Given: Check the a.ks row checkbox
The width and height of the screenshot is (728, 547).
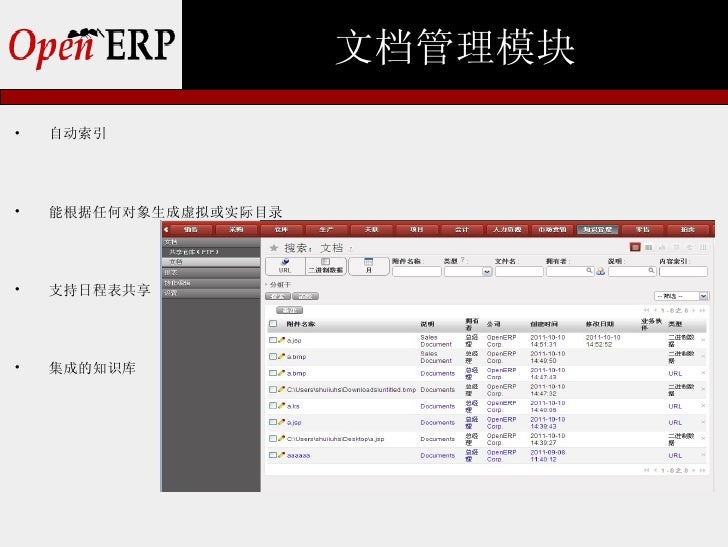Looking at the screenshot, I should click(x=273, y=405).
